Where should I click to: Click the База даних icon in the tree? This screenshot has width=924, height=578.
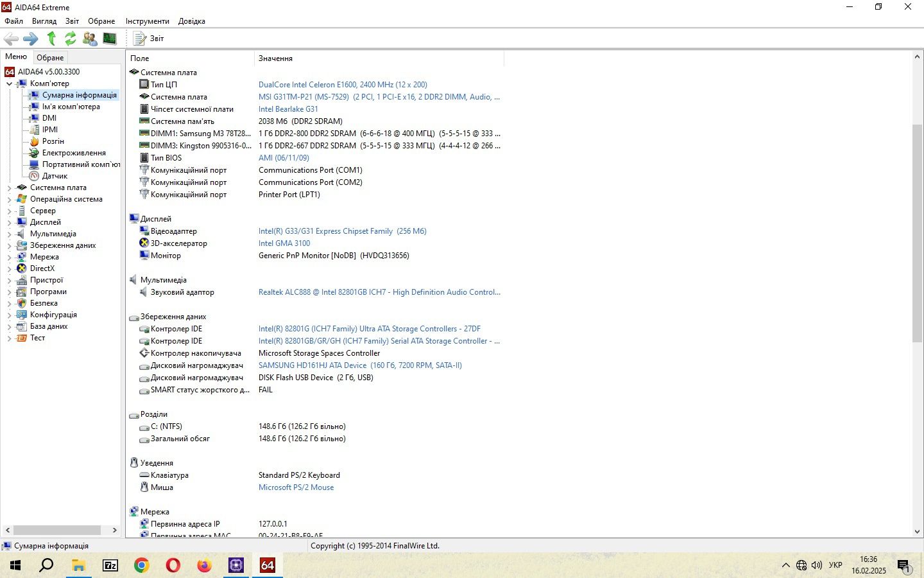pyautogui.click(x=22, y=326)
